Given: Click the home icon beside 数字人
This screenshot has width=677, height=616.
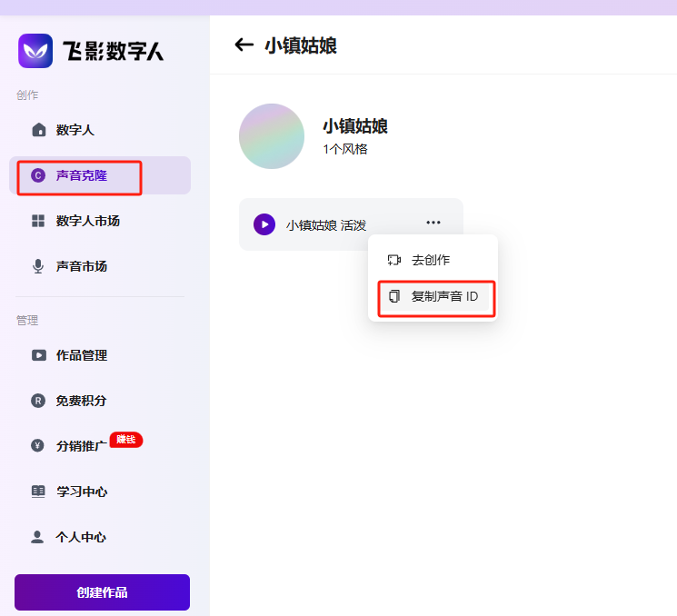Looking at the screenshot, I should [39, 130].
